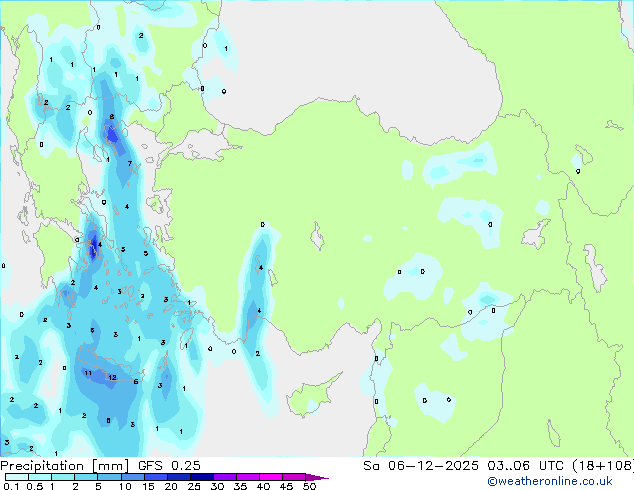Pick the 35–40 mm violet legend swatch
This screenshot has width=634, height=490.
[x=247, y=477]
